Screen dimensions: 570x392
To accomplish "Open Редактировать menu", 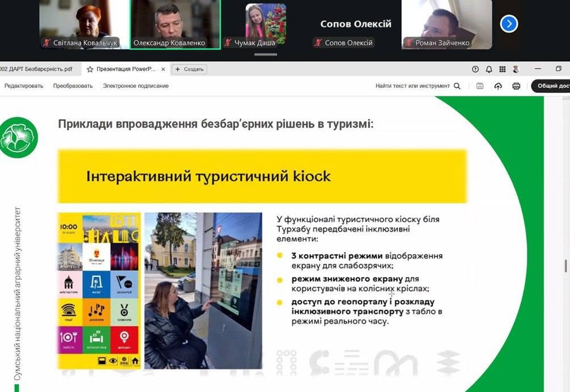I will (24, 86).
